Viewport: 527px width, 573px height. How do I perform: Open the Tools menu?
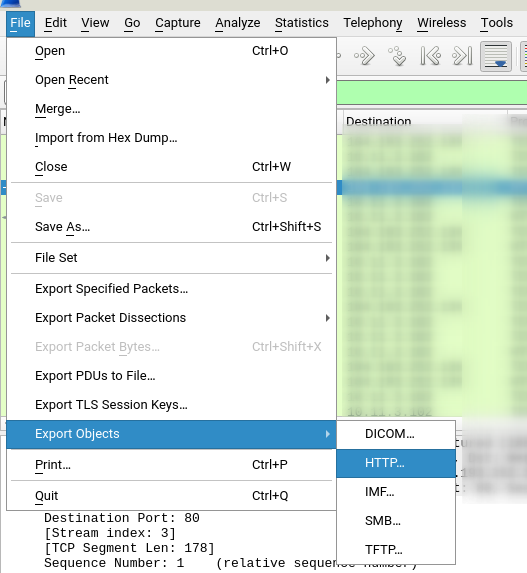tap(496, 23)
